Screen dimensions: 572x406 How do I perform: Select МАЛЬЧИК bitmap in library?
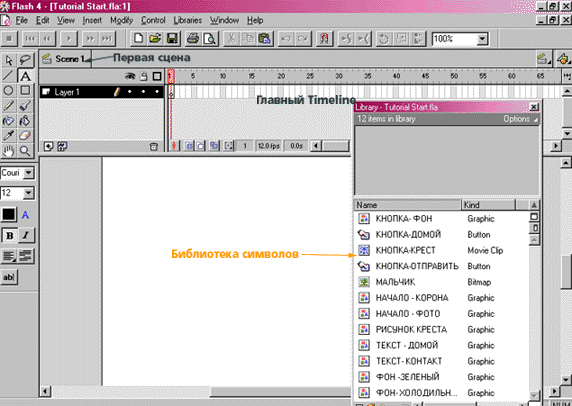[x=441, y=282]
